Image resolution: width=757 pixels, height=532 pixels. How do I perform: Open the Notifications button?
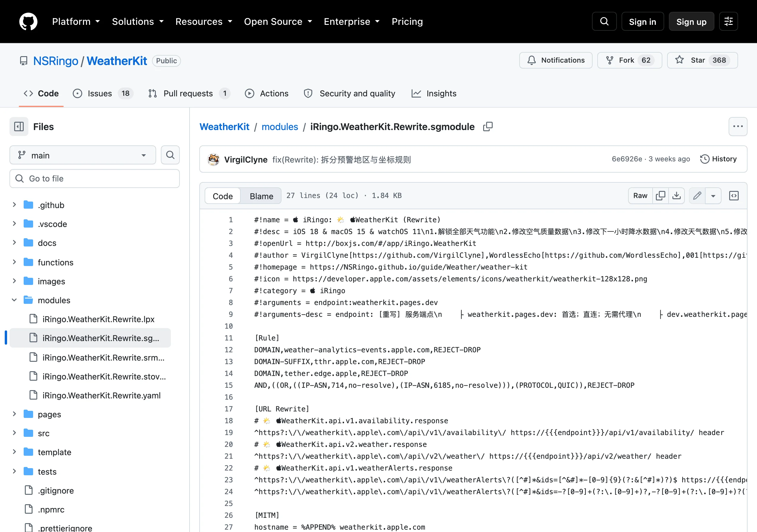pyautogui.click(x=556, y=60)
